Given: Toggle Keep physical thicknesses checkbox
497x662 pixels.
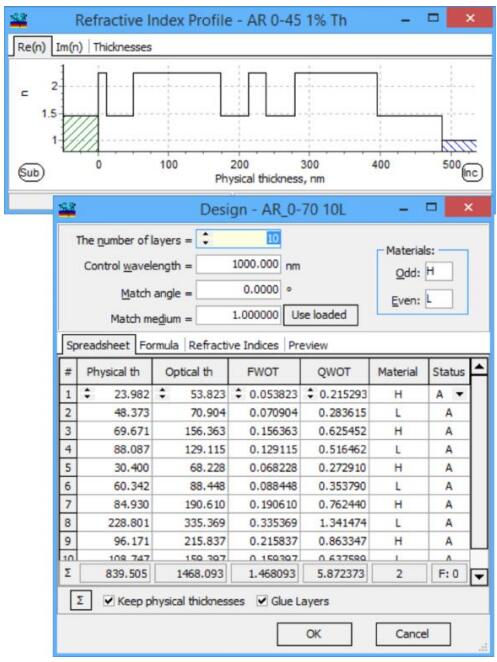Looking at the screenshot, I should tap(109, 600).
